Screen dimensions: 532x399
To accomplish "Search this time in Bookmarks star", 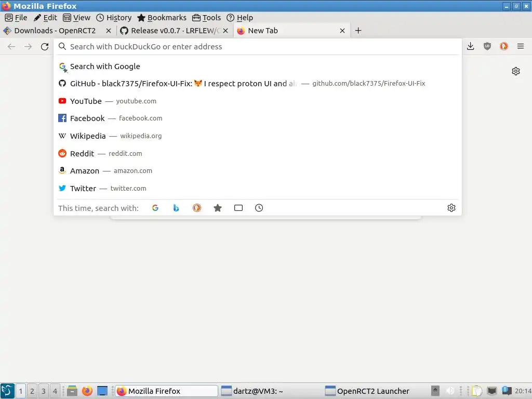I will point(218,208).
